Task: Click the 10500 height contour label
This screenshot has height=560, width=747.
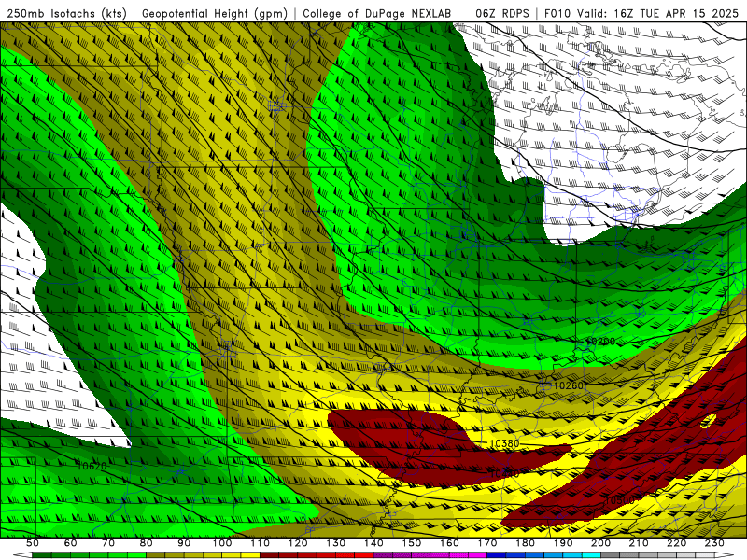Action: (x=619, y=500)
